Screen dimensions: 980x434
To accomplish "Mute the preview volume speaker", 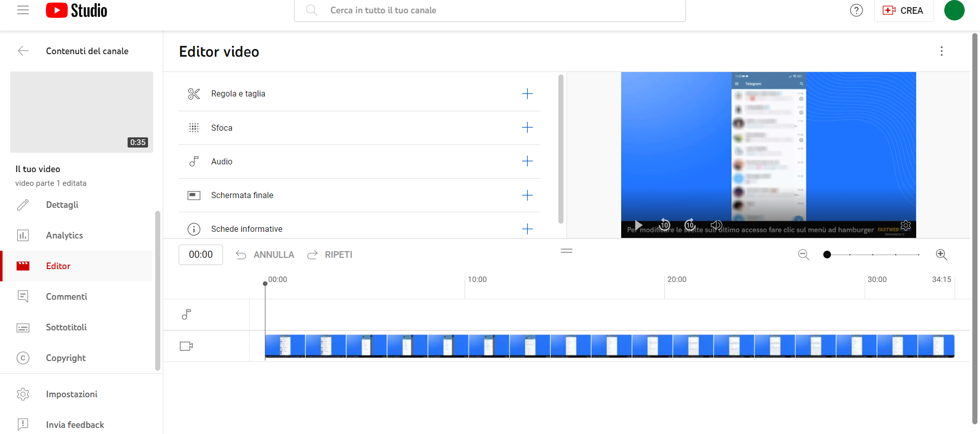I will click(716, 225).
